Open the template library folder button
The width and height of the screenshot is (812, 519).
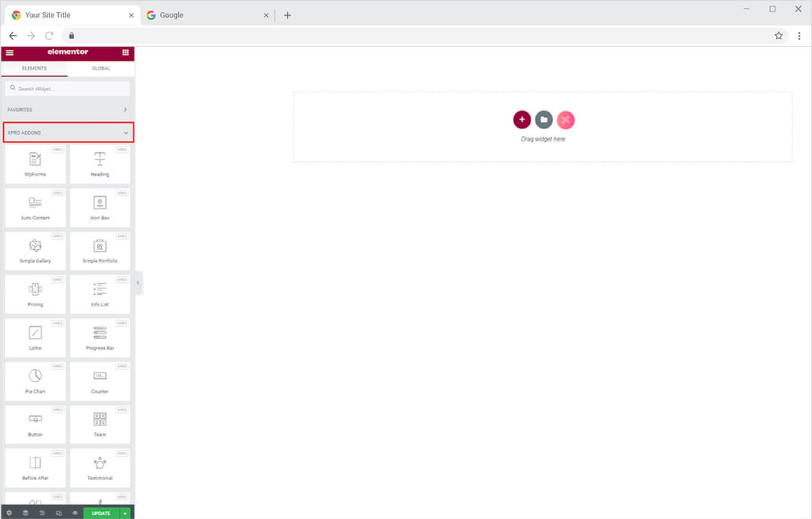point(544,119)
